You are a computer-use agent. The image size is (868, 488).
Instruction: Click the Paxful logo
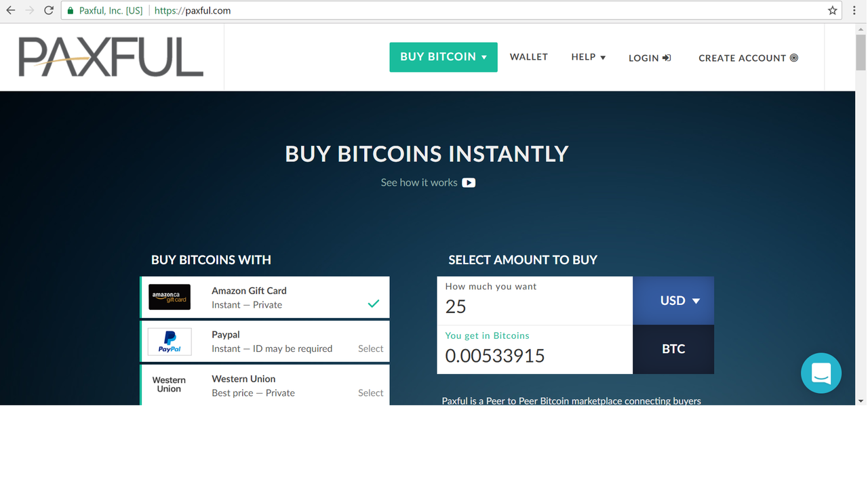(111, 57)
